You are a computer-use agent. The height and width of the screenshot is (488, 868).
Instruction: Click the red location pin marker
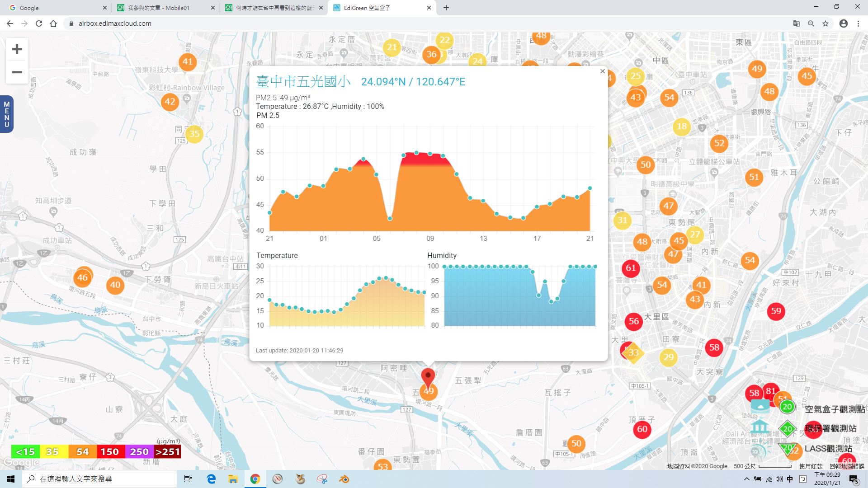tap(428, 378)
